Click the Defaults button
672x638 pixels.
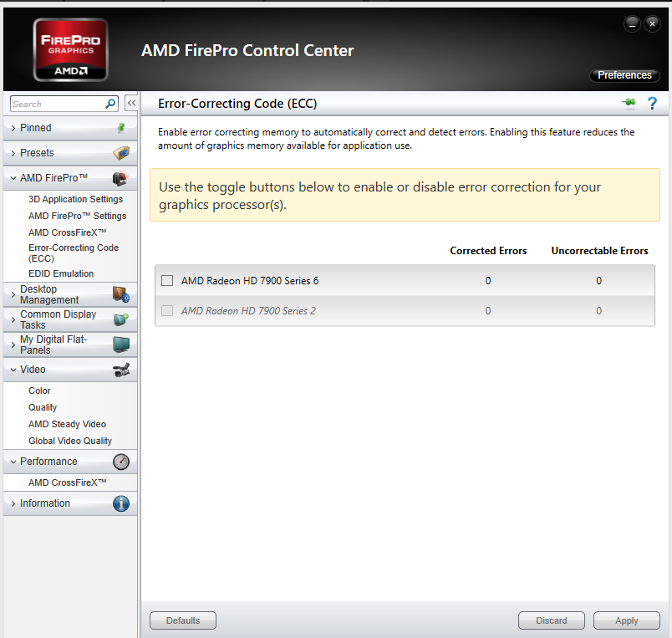(183, 620)
